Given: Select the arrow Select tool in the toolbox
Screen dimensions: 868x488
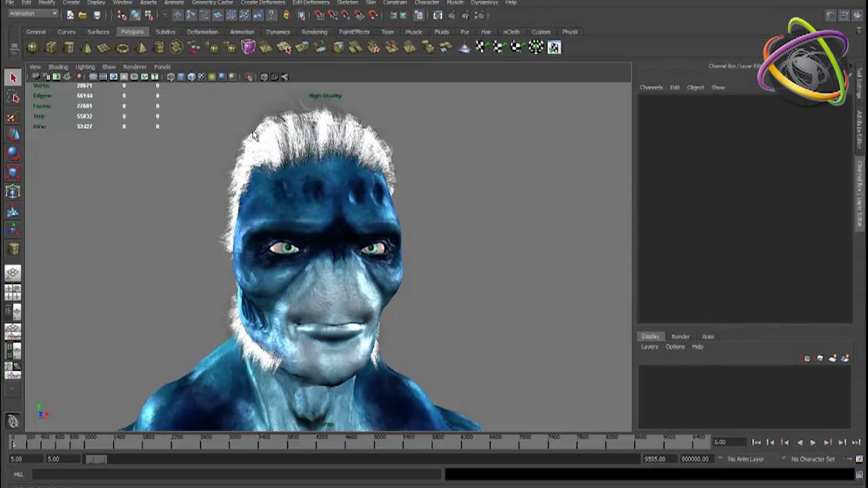Looking at the screenshot, I should [x=13, y=78].
